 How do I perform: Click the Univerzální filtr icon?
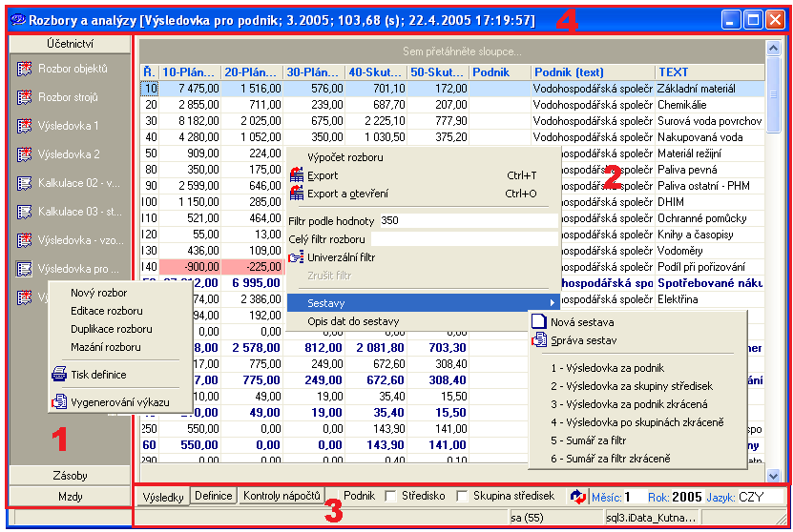(296, 257)
